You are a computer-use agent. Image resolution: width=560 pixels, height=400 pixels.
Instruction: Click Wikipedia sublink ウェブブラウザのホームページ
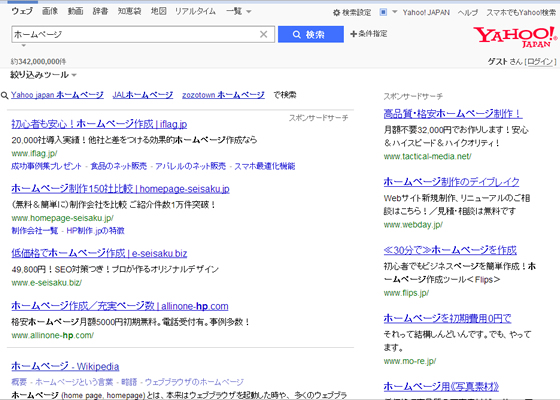194,382
